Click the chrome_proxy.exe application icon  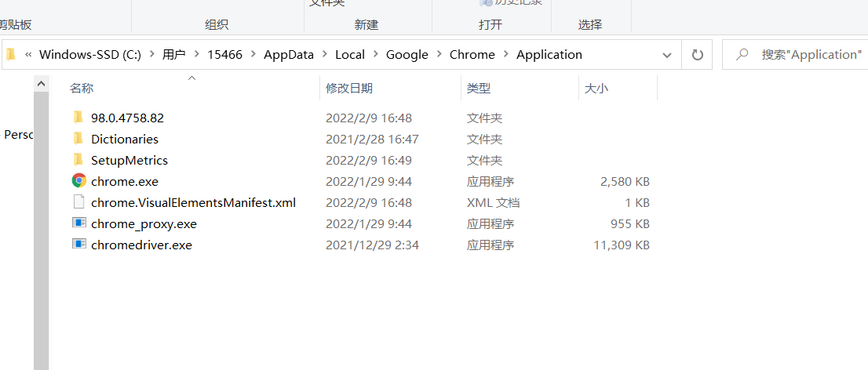click(79, 223)
